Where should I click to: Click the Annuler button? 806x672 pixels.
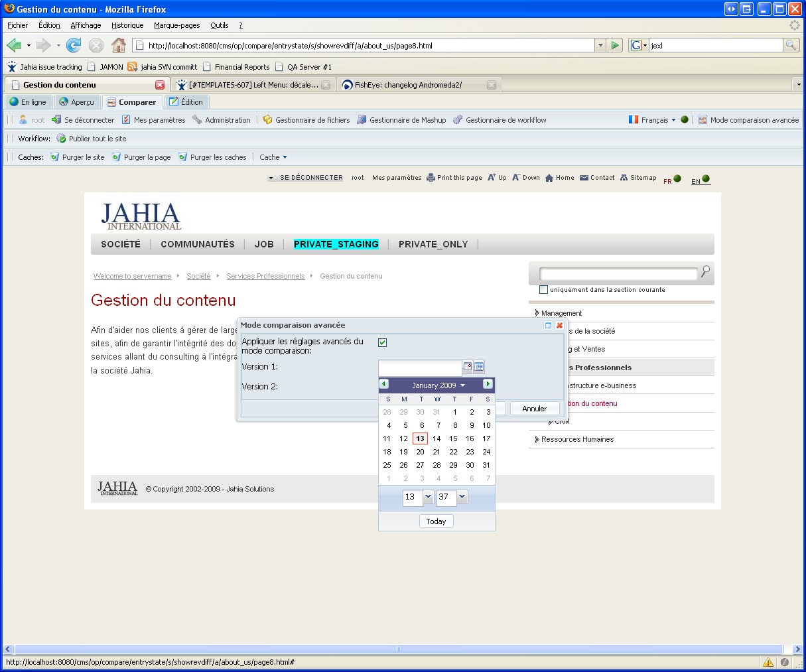(535, 409)
